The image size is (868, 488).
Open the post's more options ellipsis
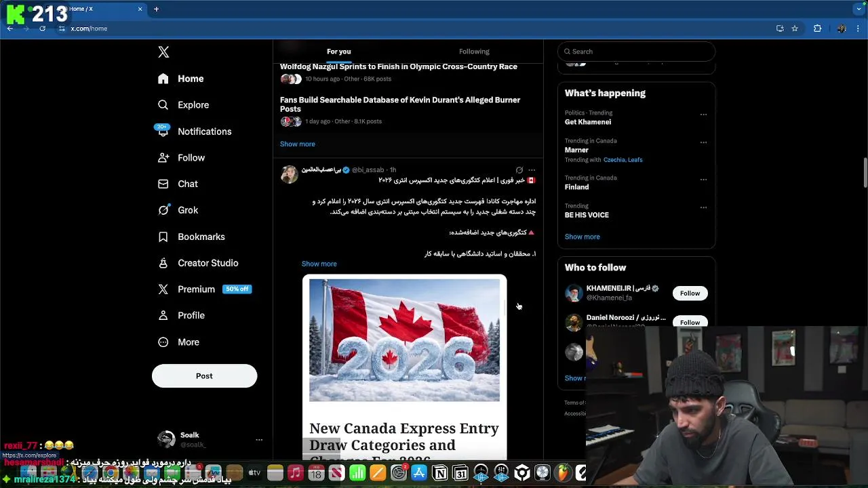point(532,170)
